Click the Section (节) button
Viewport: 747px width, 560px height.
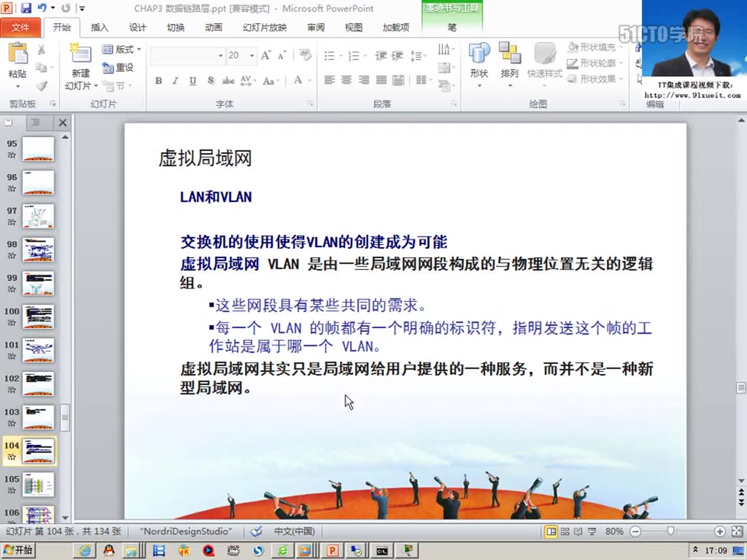(117, 86)
